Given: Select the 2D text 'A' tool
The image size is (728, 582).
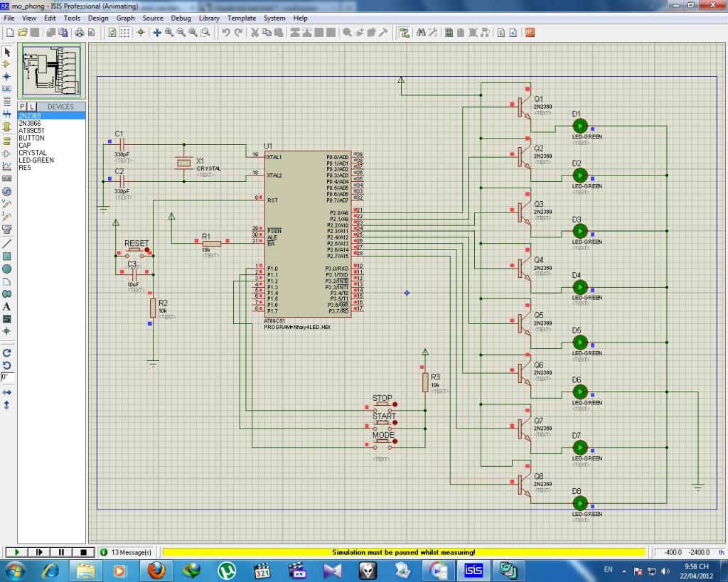Looking at the screenshot, I should [7, 306].
